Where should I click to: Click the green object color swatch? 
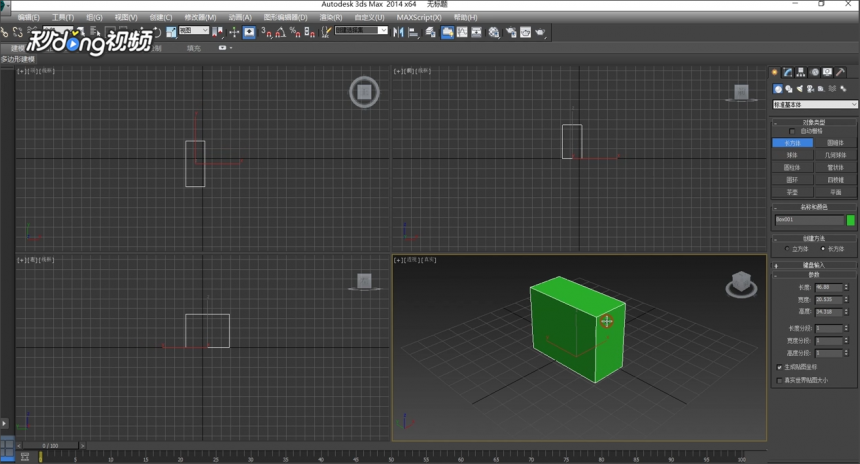point(851,220)
